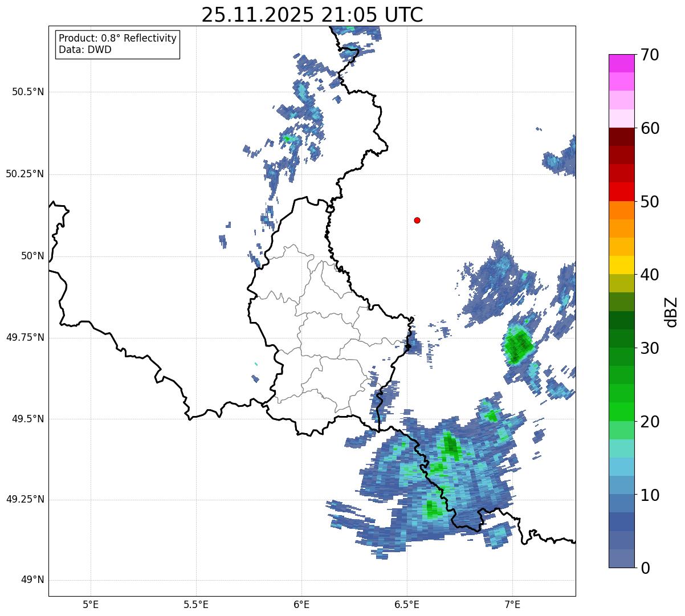Image resolution: width=685 pixels, height=616 pixels.
Task: Click the latitude label 50°N
Action: [32, 256]
